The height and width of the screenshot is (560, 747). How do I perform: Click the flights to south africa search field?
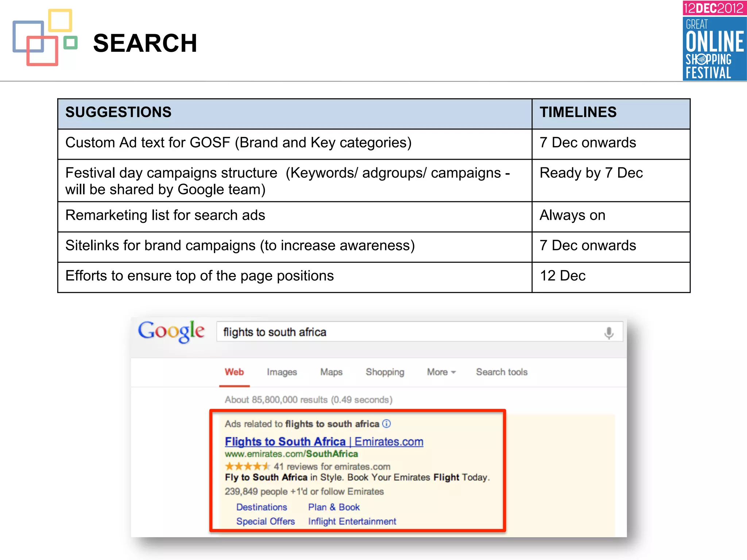coord(401,332)
